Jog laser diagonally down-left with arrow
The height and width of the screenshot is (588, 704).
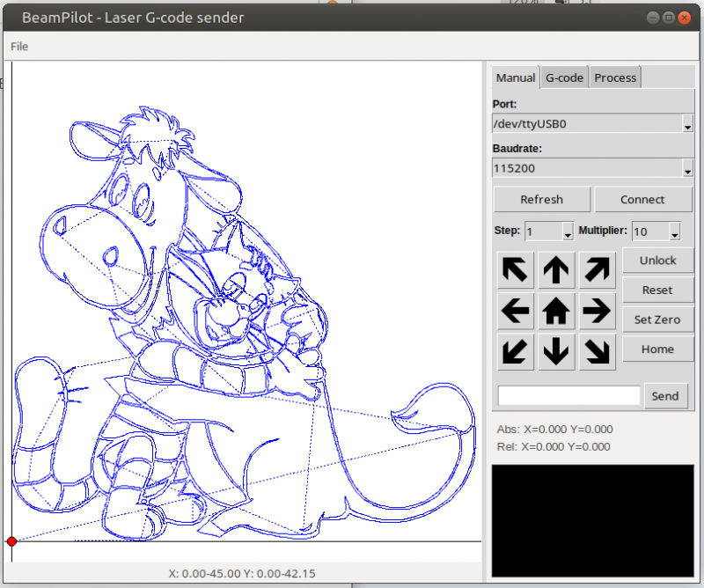coord(515,350)
